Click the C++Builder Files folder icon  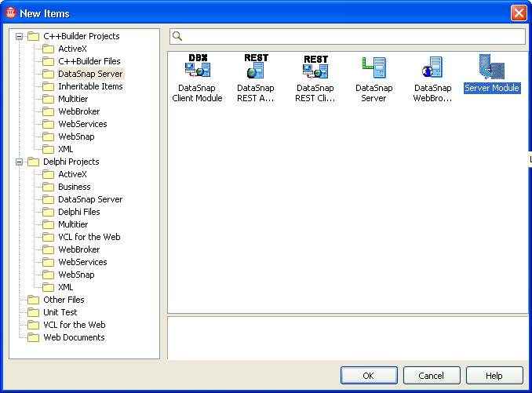point(48,61)
